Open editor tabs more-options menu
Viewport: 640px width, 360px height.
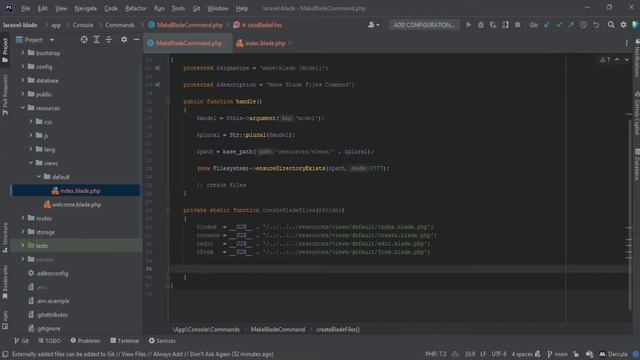tap(627, 43)
